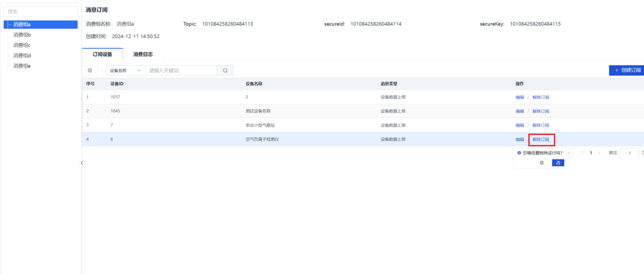Screen dimensions: 644x274
Task: Click the sidebar 搜索 search box
Action: 41,11
